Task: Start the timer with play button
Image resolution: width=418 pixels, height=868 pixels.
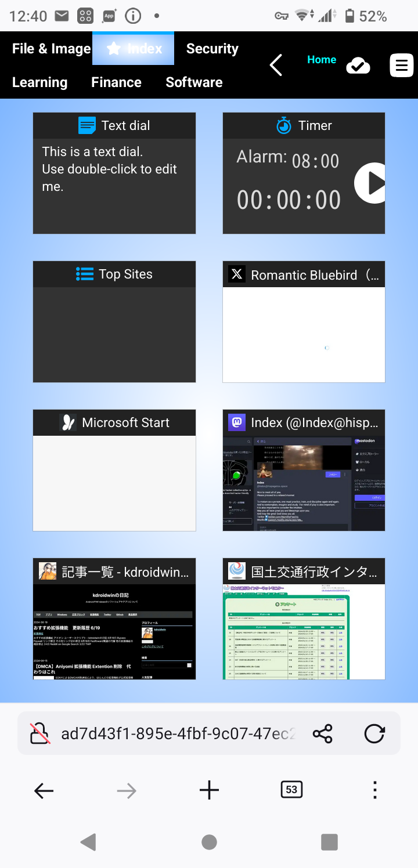Action: (370, 183)
